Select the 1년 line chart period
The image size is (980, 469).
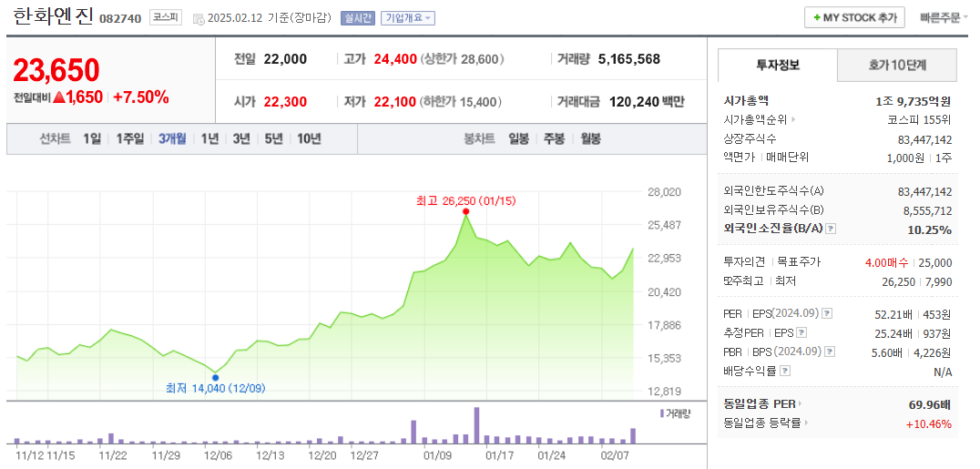[209, 138]
